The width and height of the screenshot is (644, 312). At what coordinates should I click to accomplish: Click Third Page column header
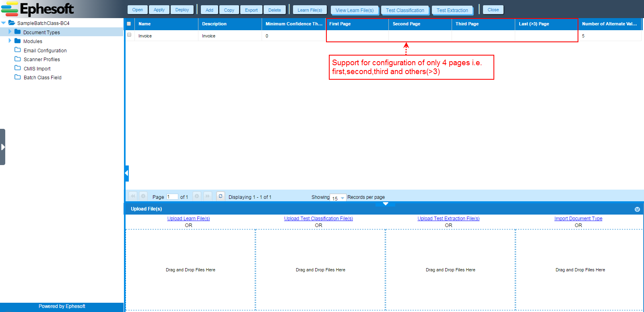(x=483, y=24)
